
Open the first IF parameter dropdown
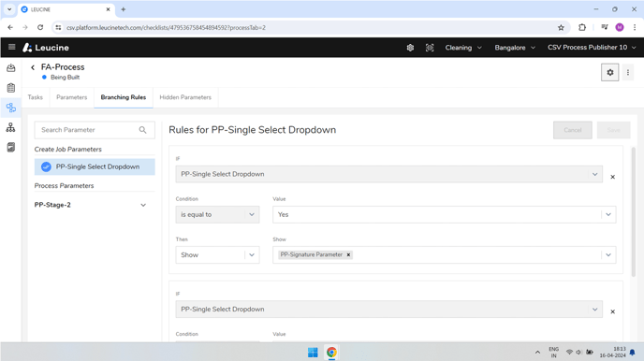[x=389, y=174]
